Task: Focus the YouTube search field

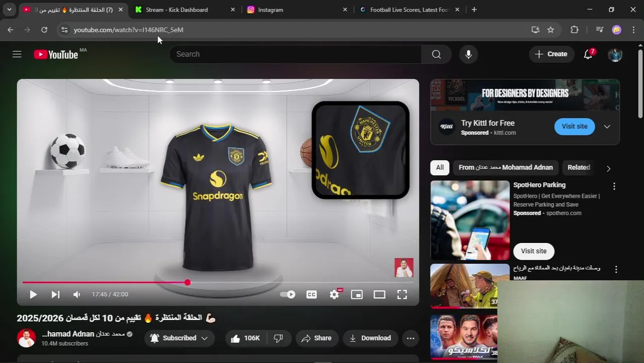Action: [x=295, y=54]
